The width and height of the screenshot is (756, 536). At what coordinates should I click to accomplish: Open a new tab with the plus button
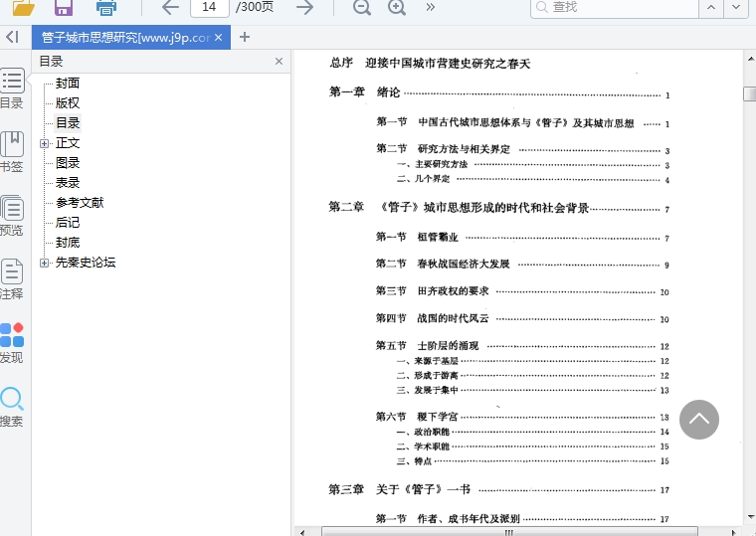pos(245,37)
